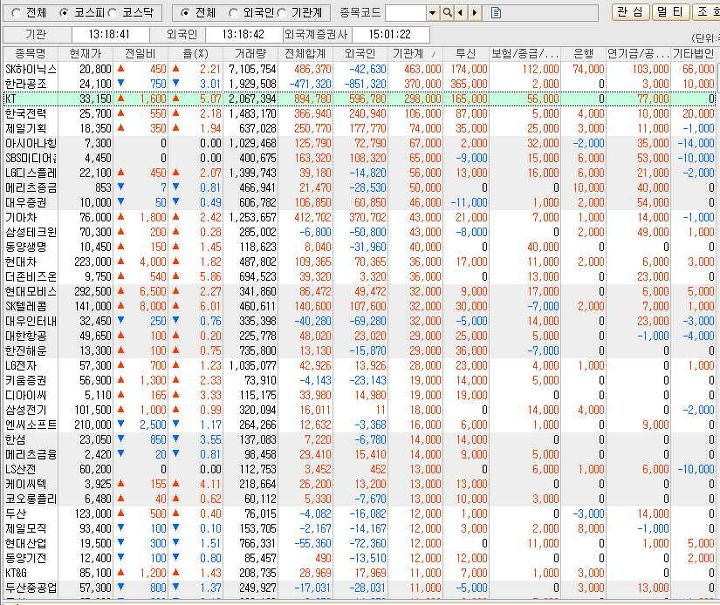Sort by 종목명 column header
The image size is (720, 605).
point(31,54)
